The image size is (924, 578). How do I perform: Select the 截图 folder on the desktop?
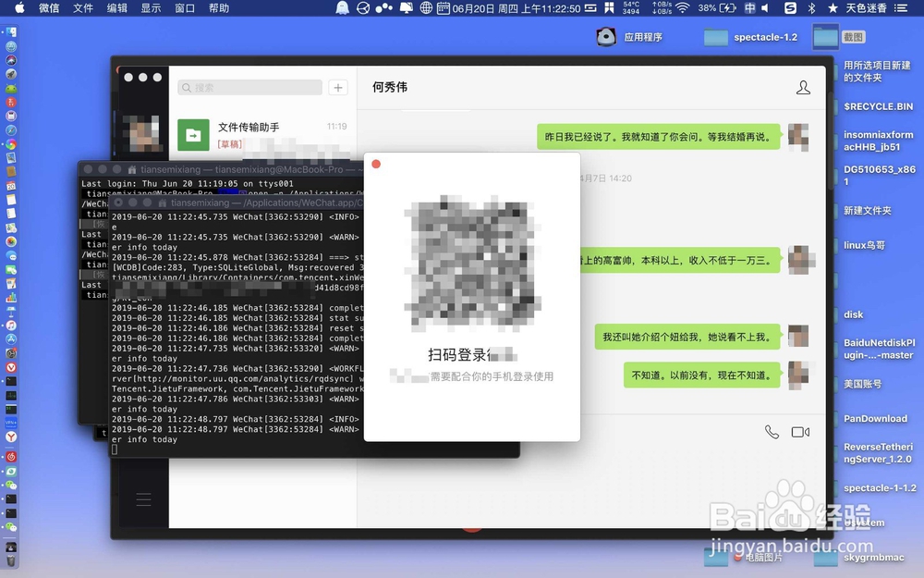pyautogui.click(x=838, y=37)
